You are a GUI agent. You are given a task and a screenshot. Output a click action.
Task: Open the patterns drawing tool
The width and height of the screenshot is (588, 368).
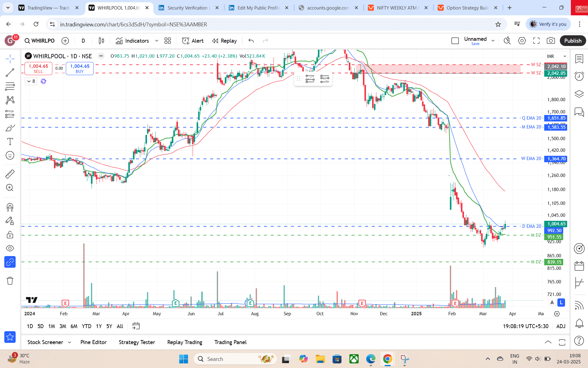(10, 100)
